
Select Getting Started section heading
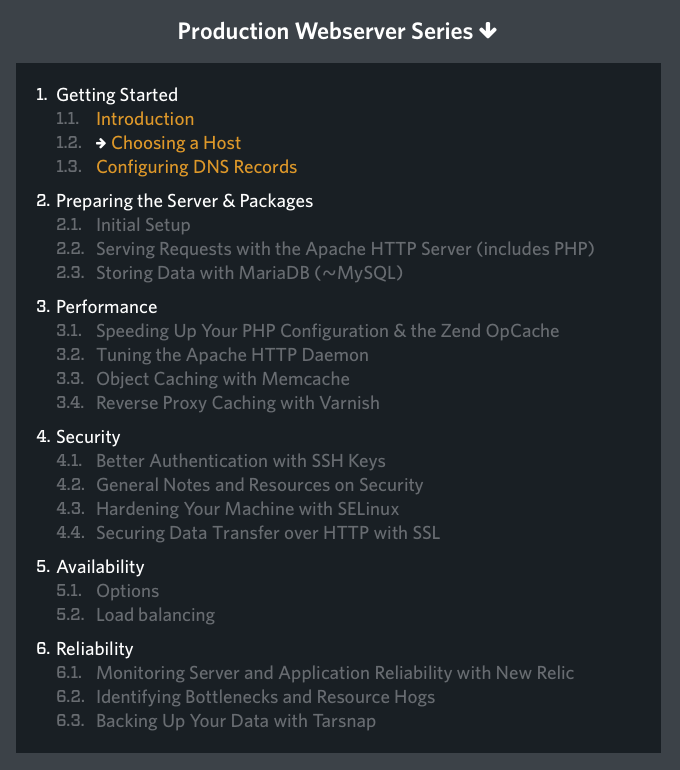click(117, 95)
